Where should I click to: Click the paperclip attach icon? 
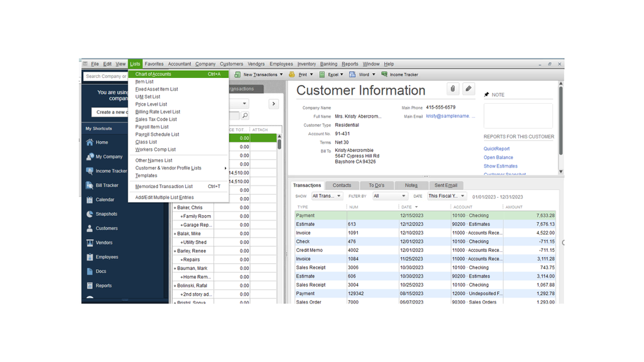pos(453,90)
